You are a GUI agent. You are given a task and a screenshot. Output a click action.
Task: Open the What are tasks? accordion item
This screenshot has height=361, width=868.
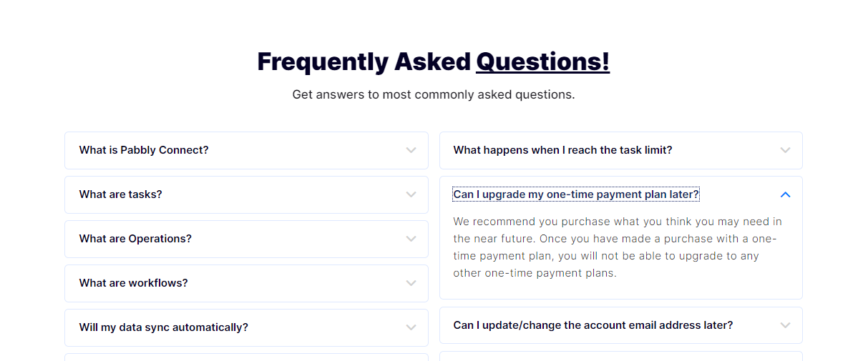[246, 194]
